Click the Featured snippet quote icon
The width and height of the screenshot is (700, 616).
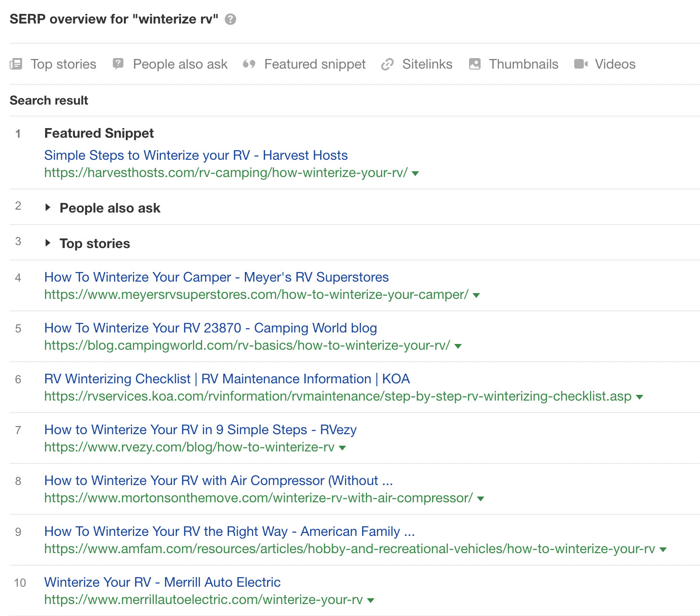click(250, 64)
